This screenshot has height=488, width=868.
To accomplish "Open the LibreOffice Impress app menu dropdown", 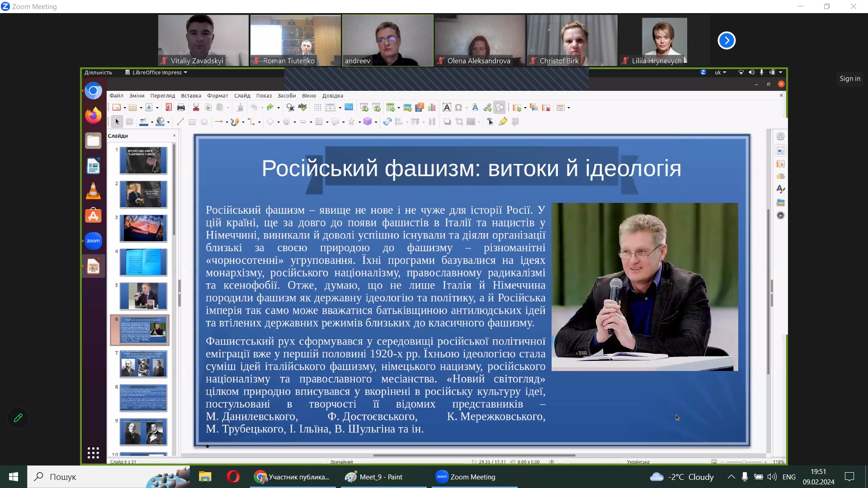I will point(157,72).
